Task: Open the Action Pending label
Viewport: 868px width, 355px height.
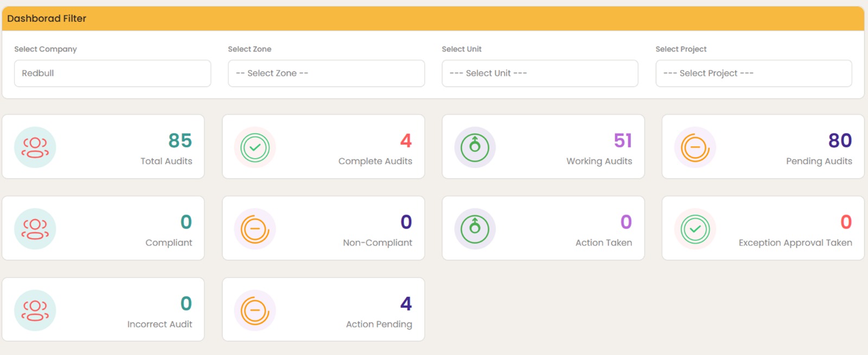Action: (x=379, y=324)
